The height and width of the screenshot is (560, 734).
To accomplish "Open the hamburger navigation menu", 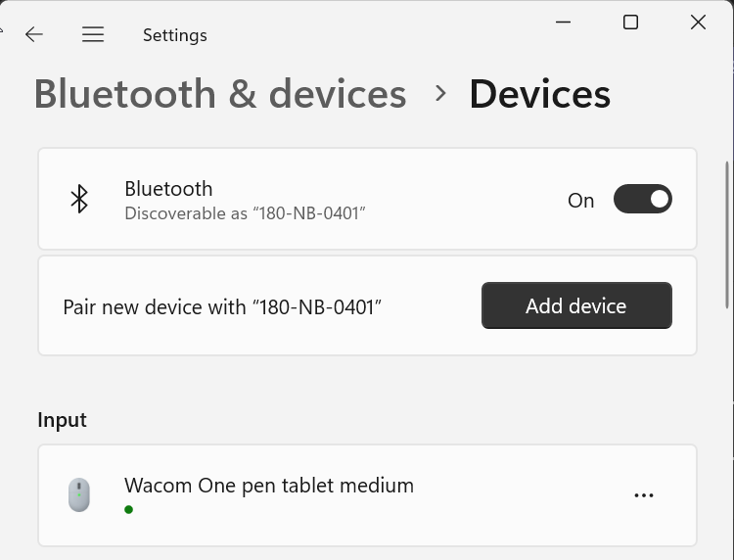I will (x=93, y=34).
